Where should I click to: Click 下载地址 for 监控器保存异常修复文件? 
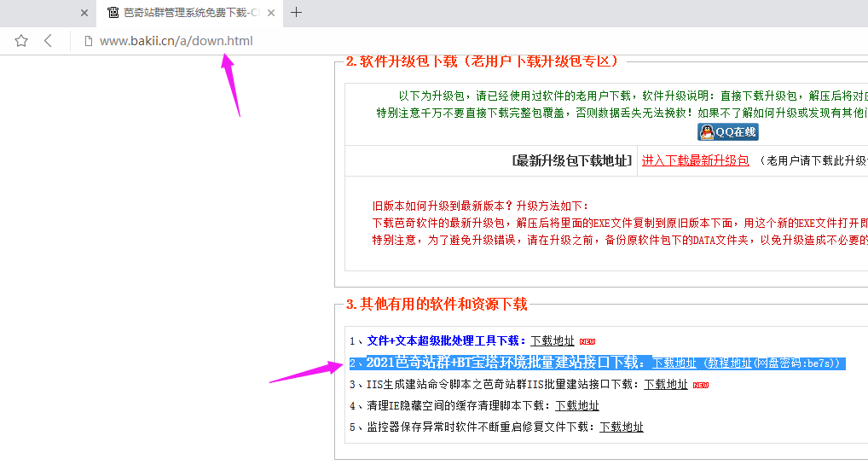pos(621,427)
